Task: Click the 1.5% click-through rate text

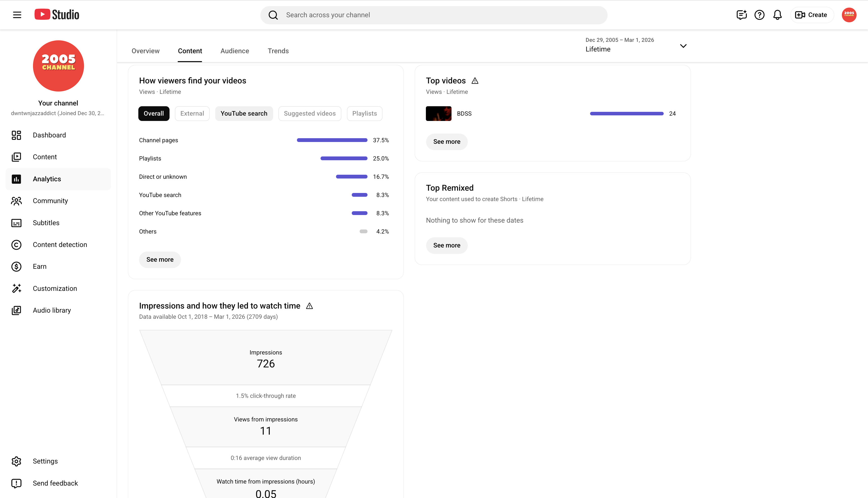Action: tap(265, 396)
